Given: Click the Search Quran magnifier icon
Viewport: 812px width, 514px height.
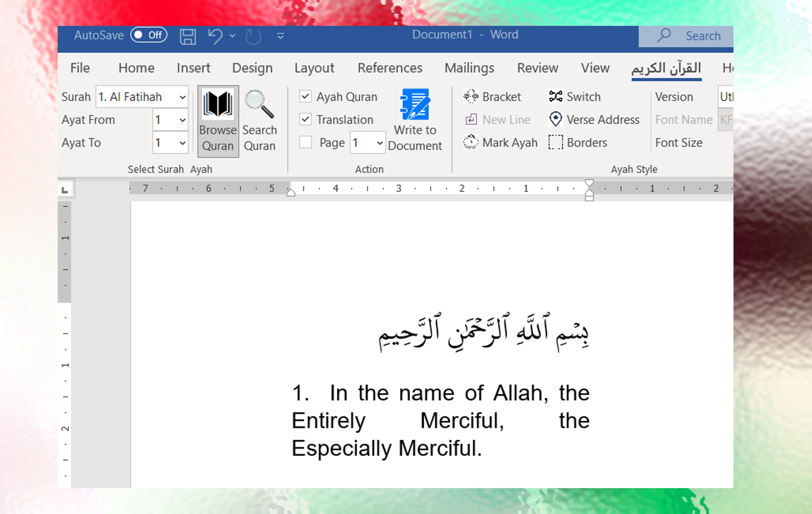Looking at the screenshot, I should click(x=259, y=104).
